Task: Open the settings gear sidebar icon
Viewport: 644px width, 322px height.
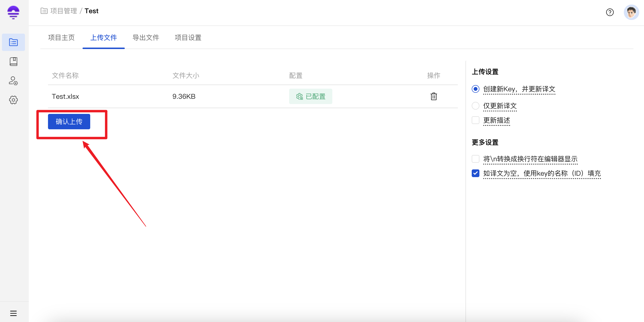Action: click(13, 100)
